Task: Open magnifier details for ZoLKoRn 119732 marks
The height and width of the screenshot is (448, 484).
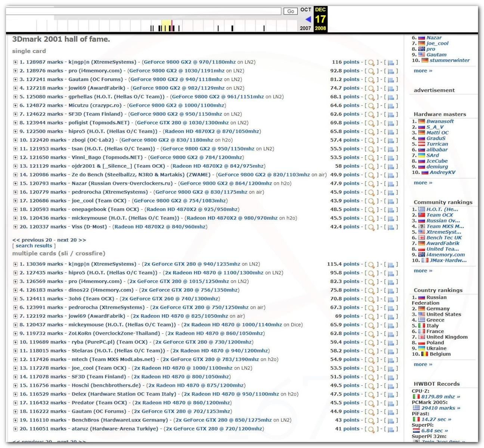Action: (371, 334)
